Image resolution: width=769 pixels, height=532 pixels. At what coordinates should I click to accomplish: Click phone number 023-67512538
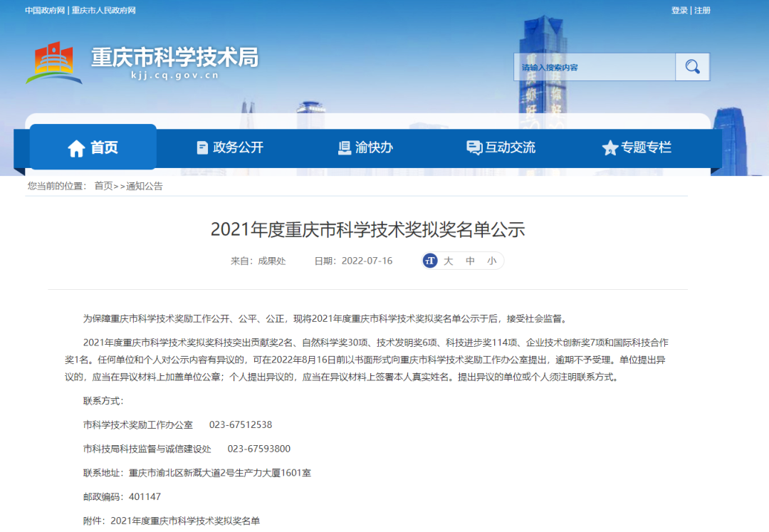[x=241, y=424]
